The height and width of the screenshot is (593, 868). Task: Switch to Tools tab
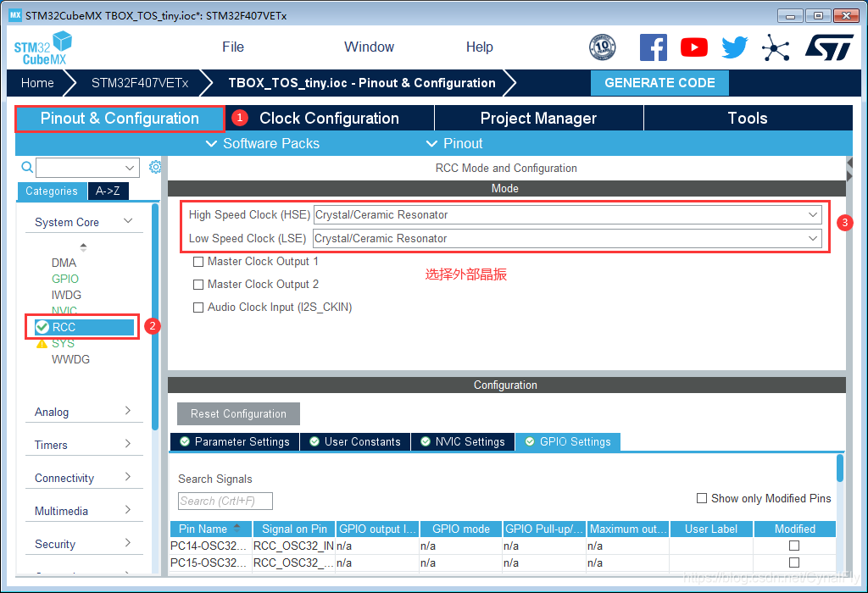tap(748, 119)
